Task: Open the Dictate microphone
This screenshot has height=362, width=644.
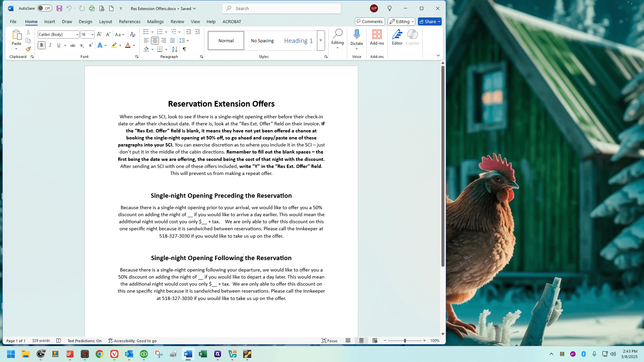Action: click(x=357, y=35)
